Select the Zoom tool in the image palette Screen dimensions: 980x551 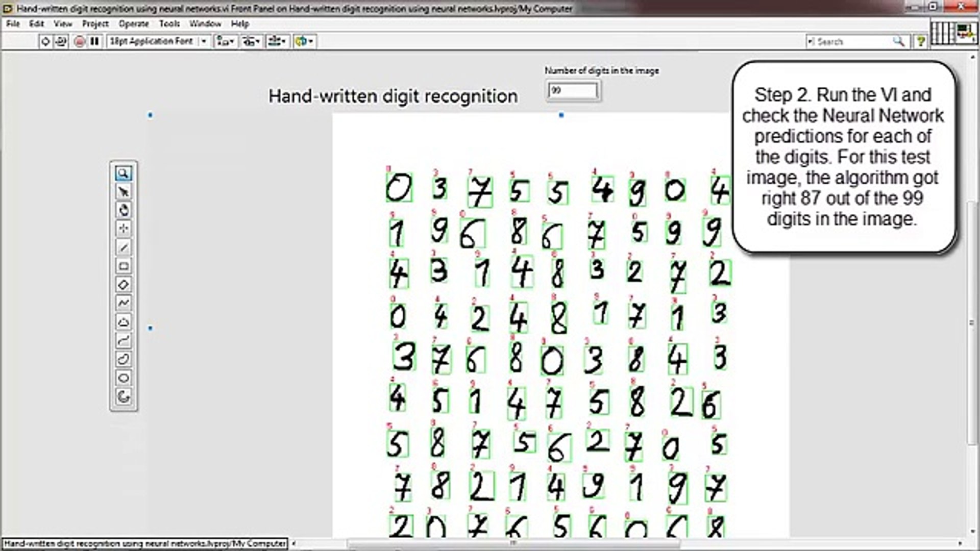coord(123,174)
